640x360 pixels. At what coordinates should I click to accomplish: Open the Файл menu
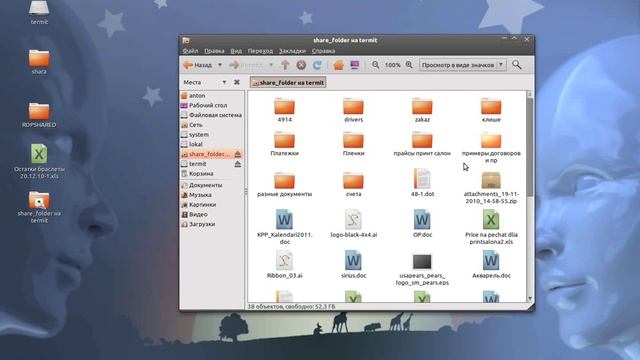(x=190, y=51)
